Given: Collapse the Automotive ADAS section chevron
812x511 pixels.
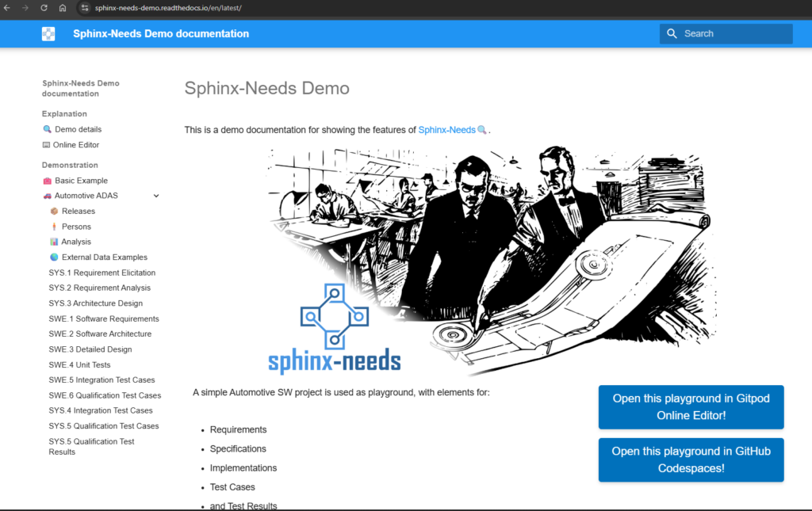Looking at the screenshot, I should coord(156,196).
